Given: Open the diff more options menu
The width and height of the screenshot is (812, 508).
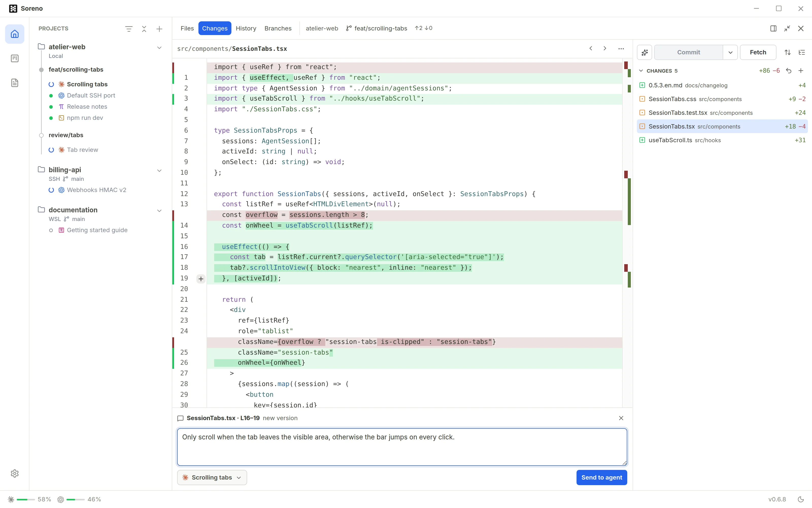Looking at the screenshot, I should pyautogui.click(x=621, y=49).
